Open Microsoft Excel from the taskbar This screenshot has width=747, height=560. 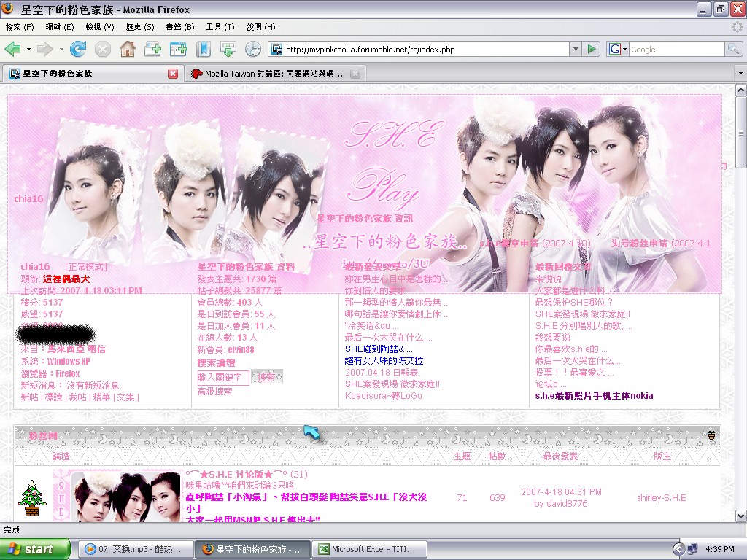pos(361,549)
